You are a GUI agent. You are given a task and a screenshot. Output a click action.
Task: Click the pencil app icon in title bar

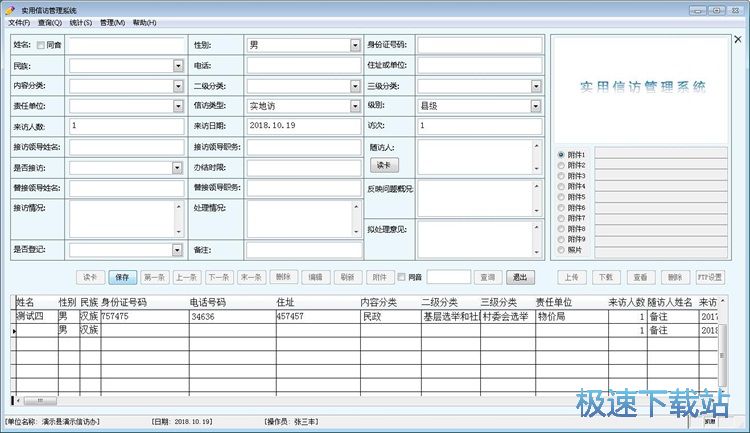(10, 10)
